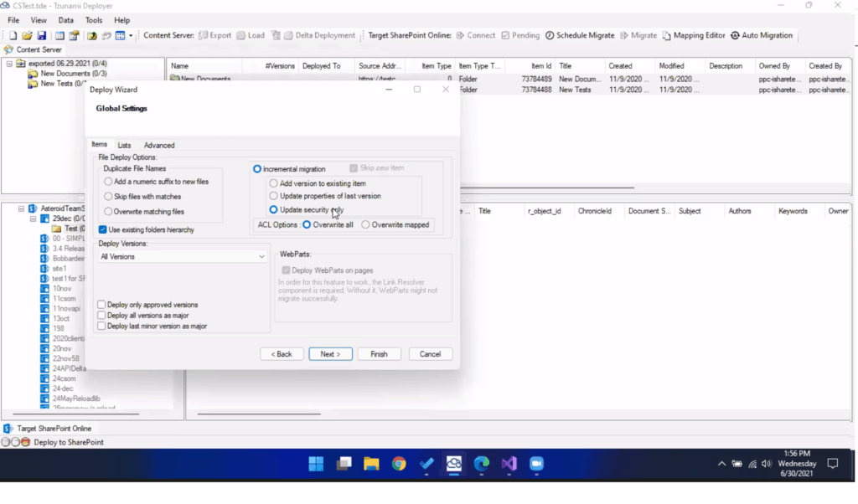Enable Deploy all versions as major
The width and height of the screenshot is (858, 504).
101,316
